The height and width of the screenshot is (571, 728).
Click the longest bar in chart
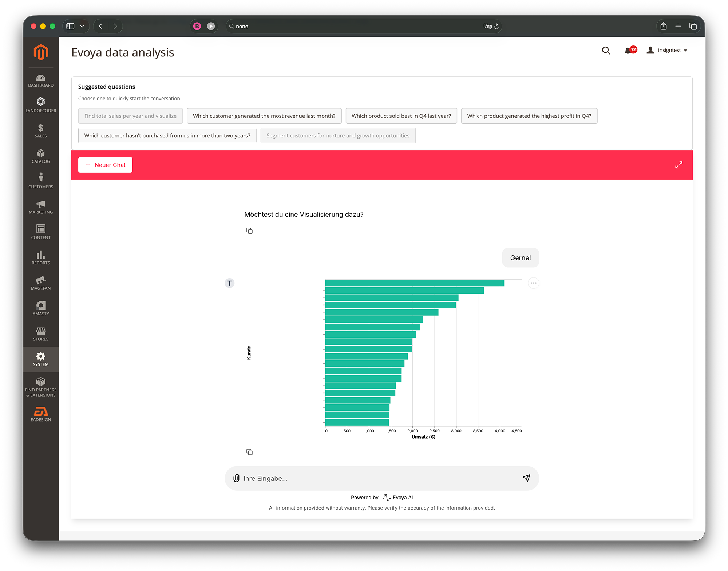click(414, 283)
